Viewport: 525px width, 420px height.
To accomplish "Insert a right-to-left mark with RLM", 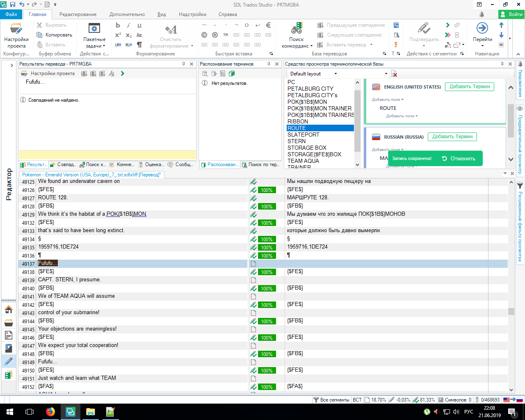I will click(129, 45).
